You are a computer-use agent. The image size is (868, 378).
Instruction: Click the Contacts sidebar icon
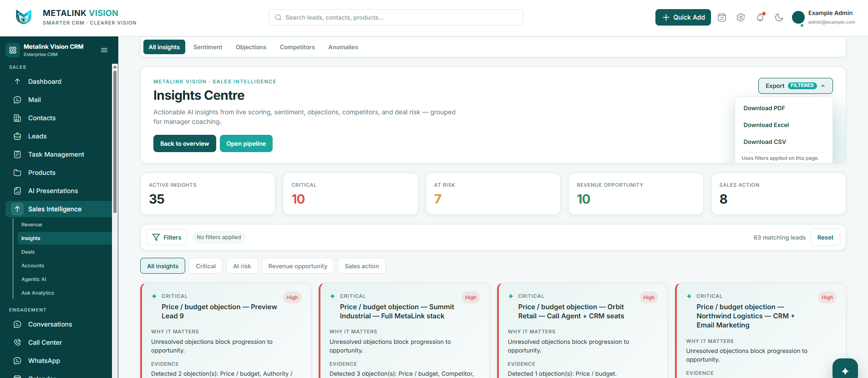pos(17,118)
